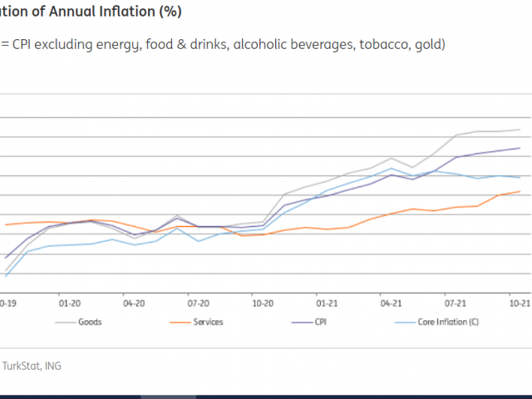Click the purple CPI legend line marker

pos(303,322)
